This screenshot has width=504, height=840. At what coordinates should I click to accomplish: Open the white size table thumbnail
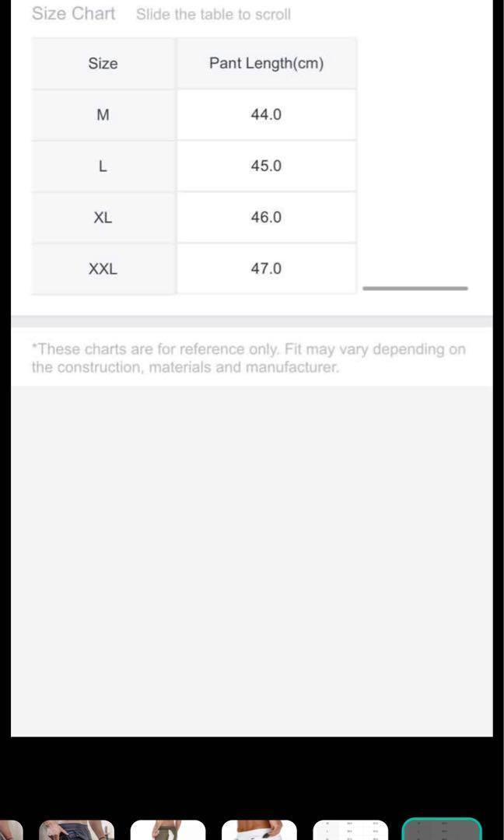[350, 830]
